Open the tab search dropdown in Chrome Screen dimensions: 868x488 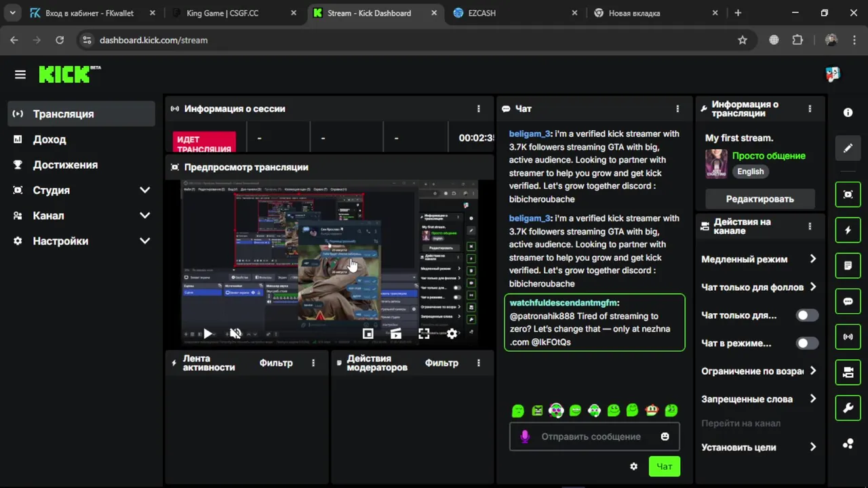(x=13, y=13)
